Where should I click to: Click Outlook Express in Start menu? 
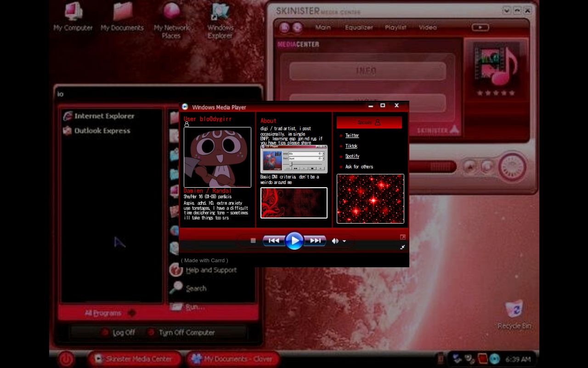tap(96, 131)
